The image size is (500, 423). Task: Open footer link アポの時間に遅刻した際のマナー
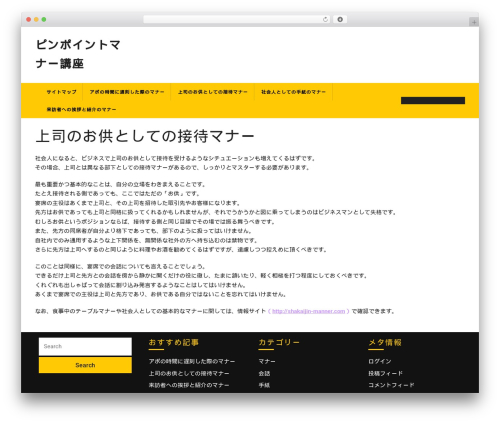[192, 361]
